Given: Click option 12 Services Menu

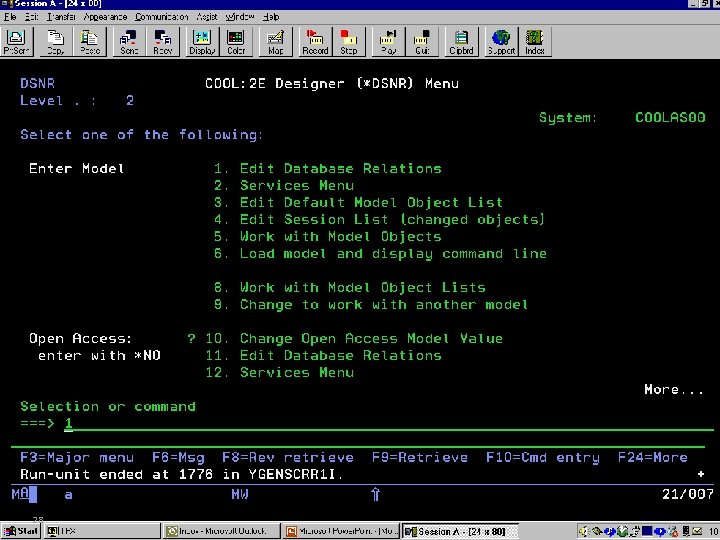Looking at the screenshot, I should [x=280, y=372].
